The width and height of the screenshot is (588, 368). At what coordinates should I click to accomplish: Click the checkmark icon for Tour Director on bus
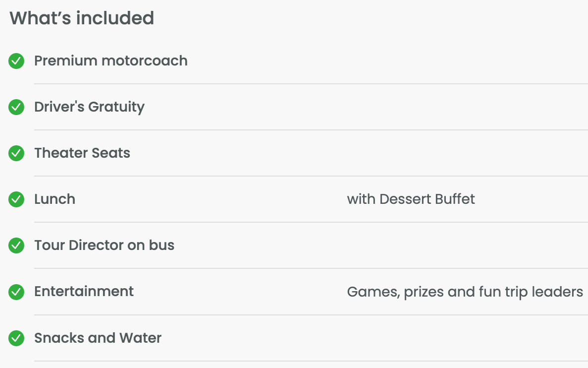coord(16,245)
